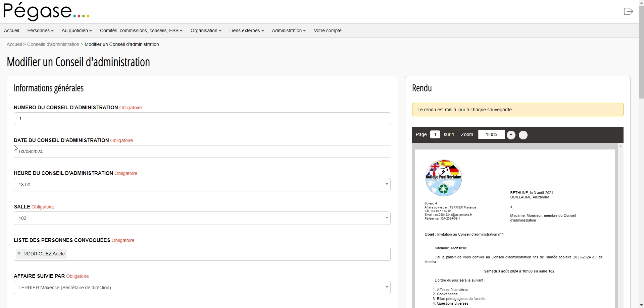Click agenda item 'Affaires financières'

coord(452,290)
